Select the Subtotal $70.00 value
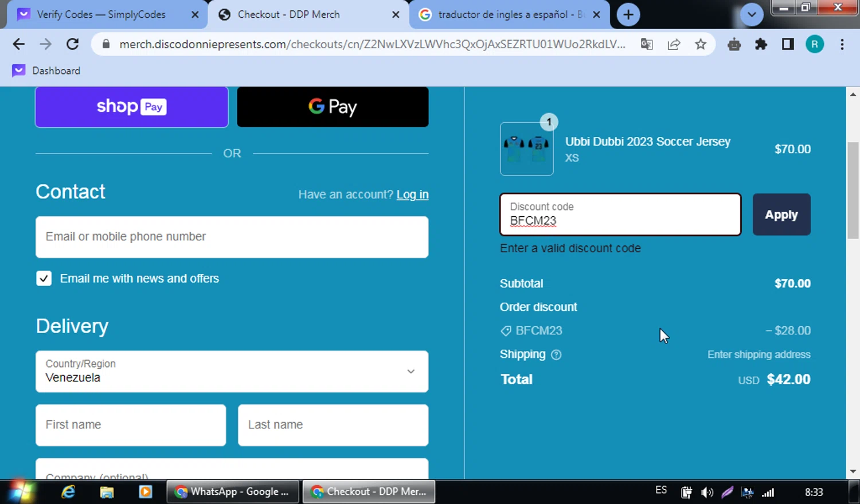This screenshot has height=504, width=860. [792, 283]
